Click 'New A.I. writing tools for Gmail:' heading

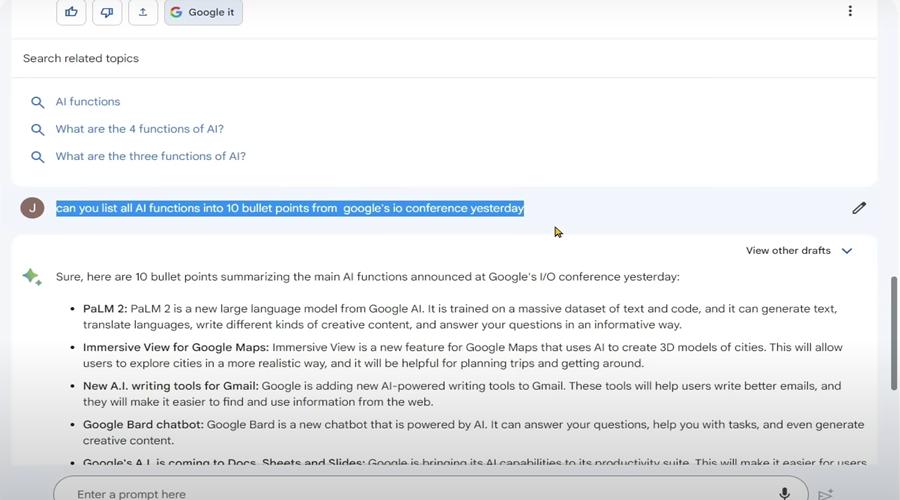coord(170,386)
